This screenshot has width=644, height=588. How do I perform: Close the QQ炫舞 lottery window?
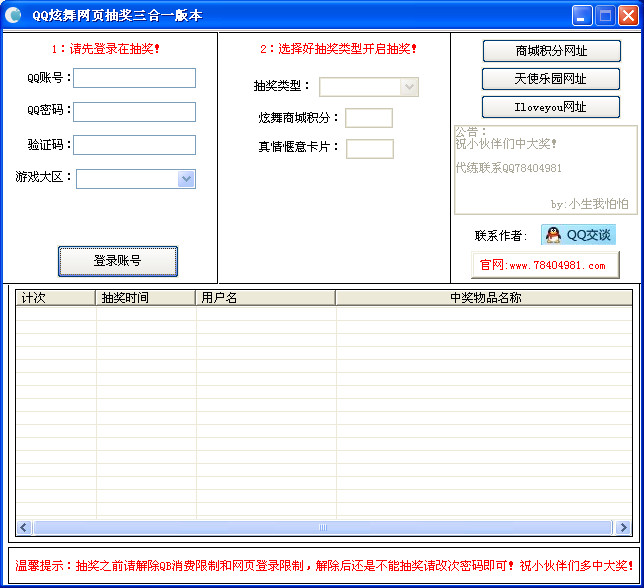pos(628,16)
